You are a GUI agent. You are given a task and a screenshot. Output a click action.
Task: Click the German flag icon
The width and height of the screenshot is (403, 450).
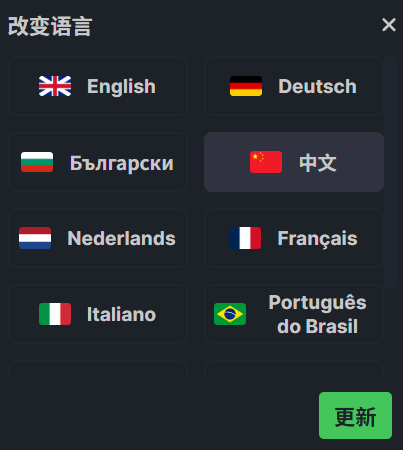[x=246, y=86]
